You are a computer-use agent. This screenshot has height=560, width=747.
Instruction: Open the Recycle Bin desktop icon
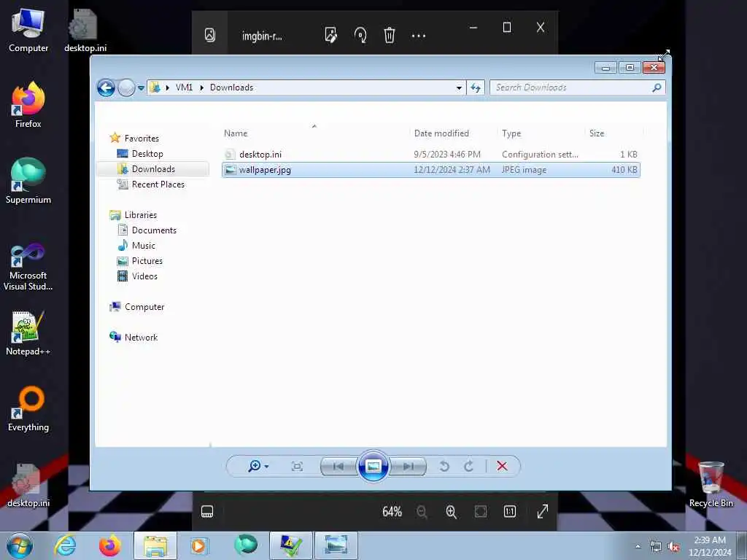[x=711, y=484]
